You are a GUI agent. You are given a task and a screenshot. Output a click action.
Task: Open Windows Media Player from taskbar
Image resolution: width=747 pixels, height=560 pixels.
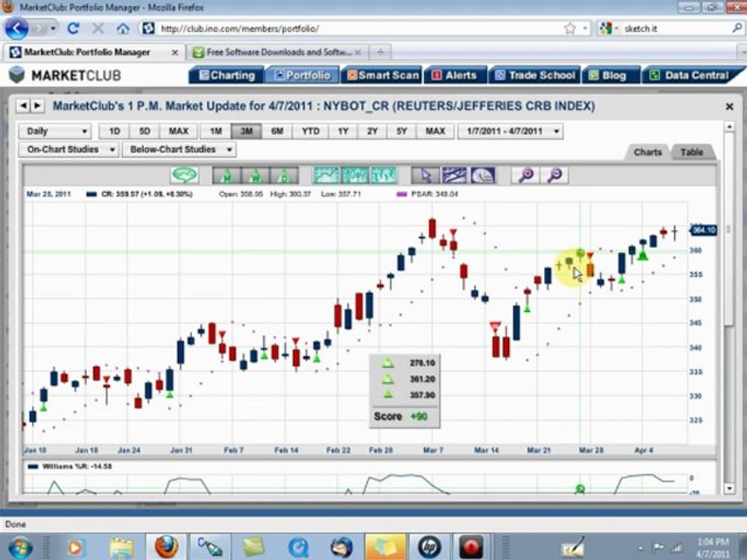(75, 548)
